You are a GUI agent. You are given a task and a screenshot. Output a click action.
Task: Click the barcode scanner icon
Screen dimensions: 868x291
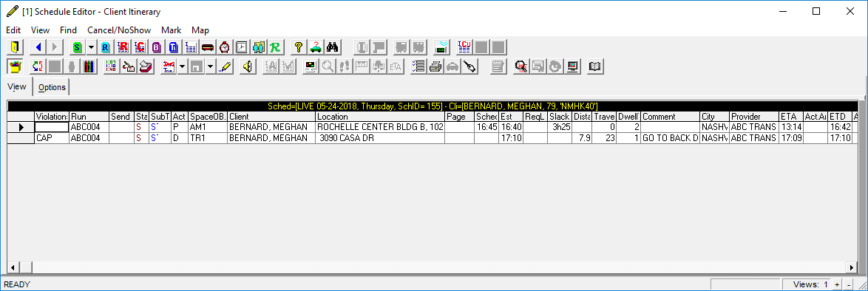pos(470,66)
